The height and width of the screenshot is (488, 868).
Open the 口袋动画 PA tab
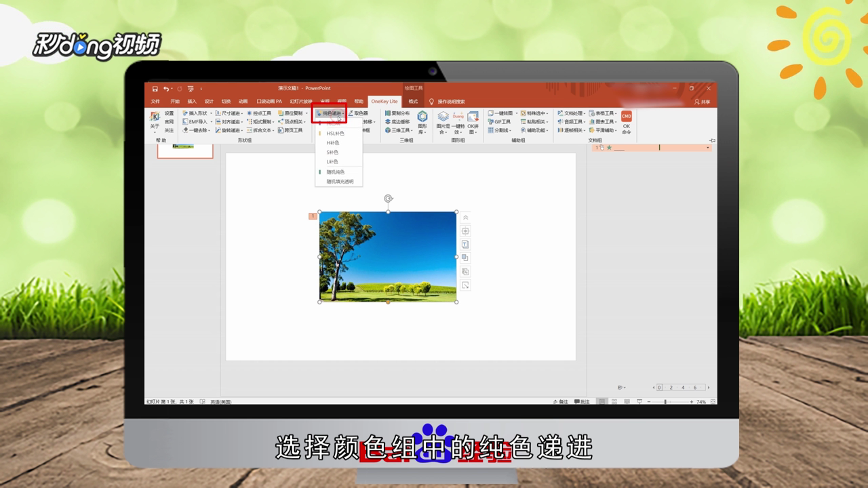(x=269, y=101)
